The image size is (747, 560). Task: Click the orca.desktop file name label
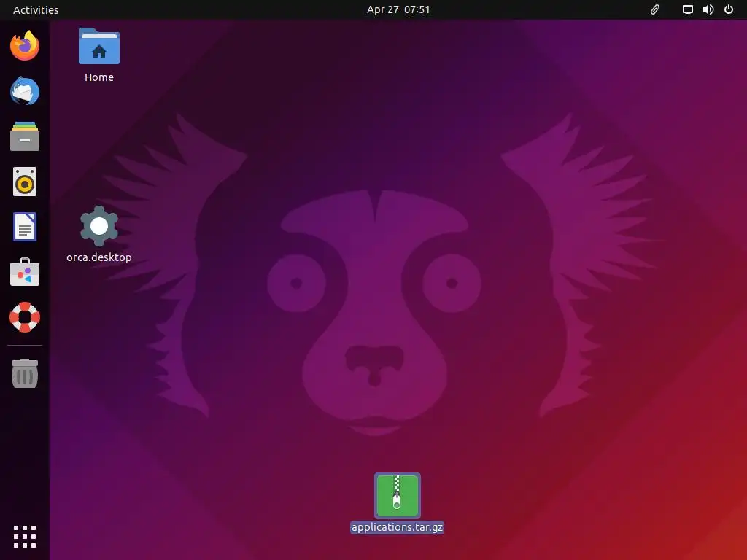99,257
